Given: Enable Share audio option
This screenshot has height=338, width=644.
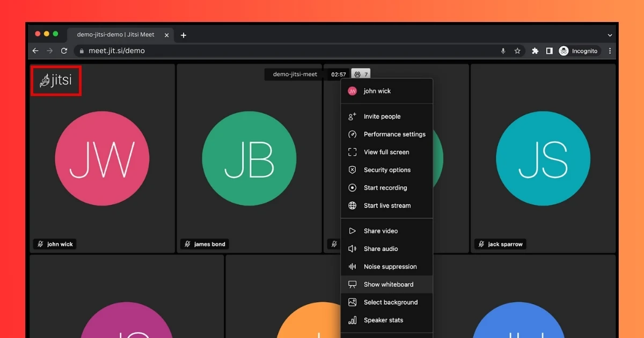Looking at the screenshot, I should point(380,249).
